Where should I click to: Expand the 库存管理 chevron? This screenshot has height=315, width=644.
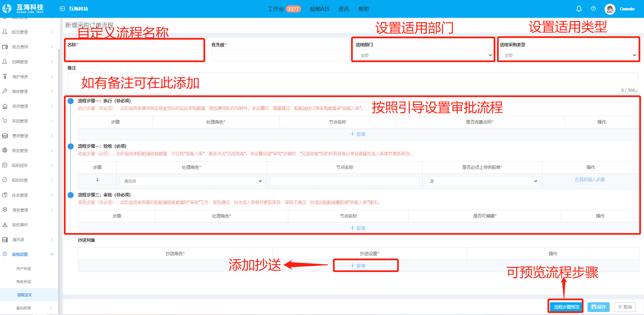click(52, 106)
